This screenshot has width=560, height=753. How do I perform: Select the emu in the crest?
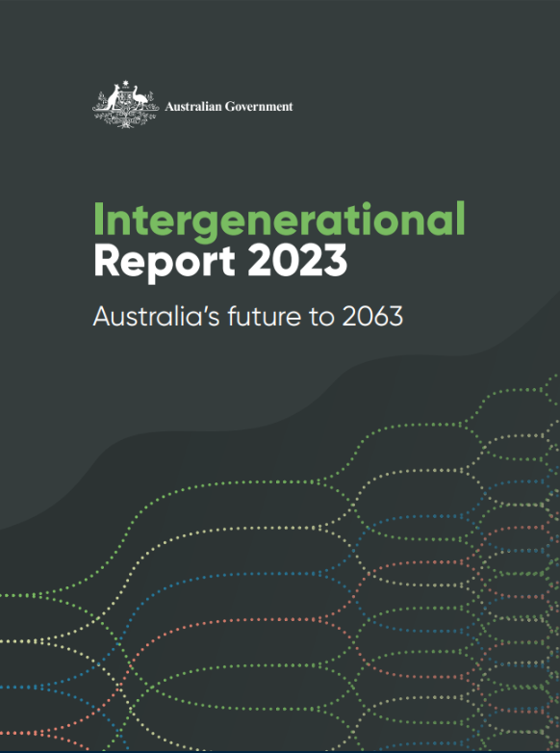140,98
